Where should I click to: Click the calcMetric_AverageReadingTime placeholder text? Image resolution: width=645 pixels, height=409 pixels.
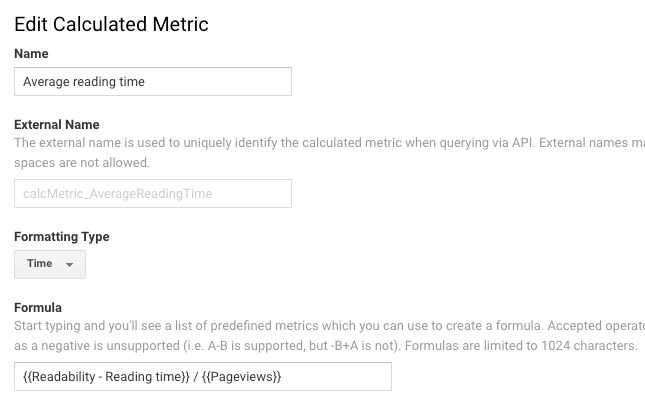coord(118,194)
